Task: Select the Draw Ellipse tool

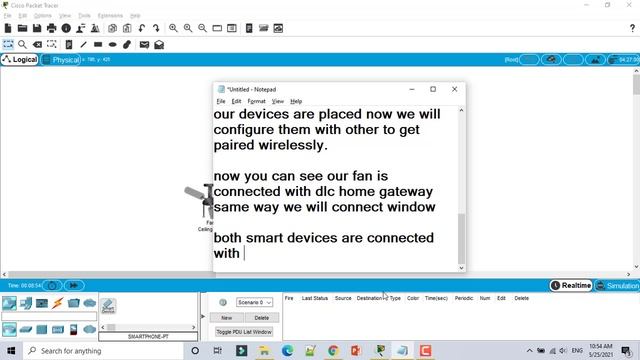Action: 113,44
